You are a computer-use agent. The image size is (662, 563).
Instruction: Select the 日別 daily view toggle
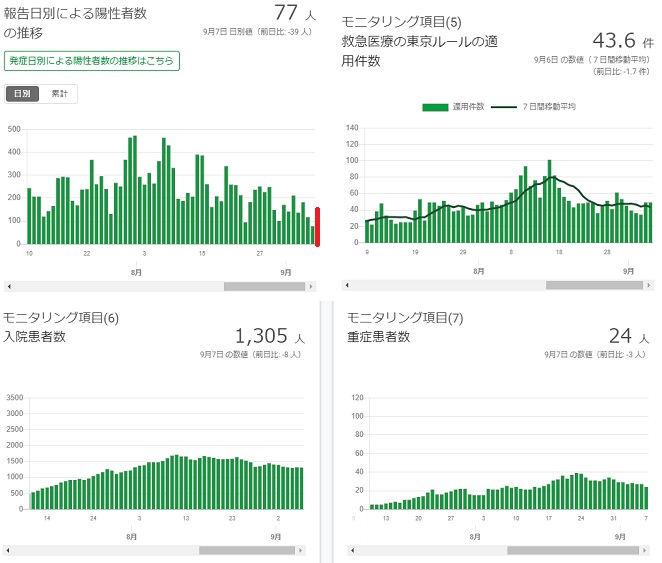click(23, 94)
